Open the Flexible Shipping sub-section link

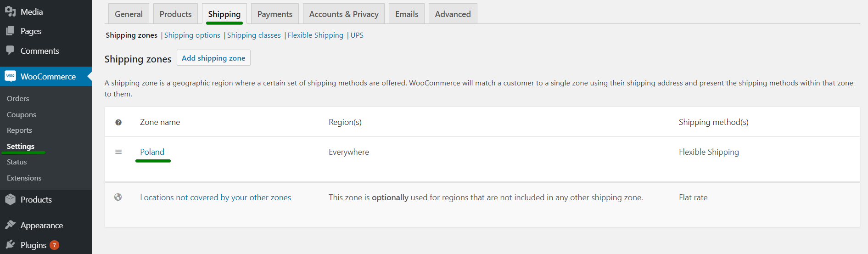coord(315,35)
